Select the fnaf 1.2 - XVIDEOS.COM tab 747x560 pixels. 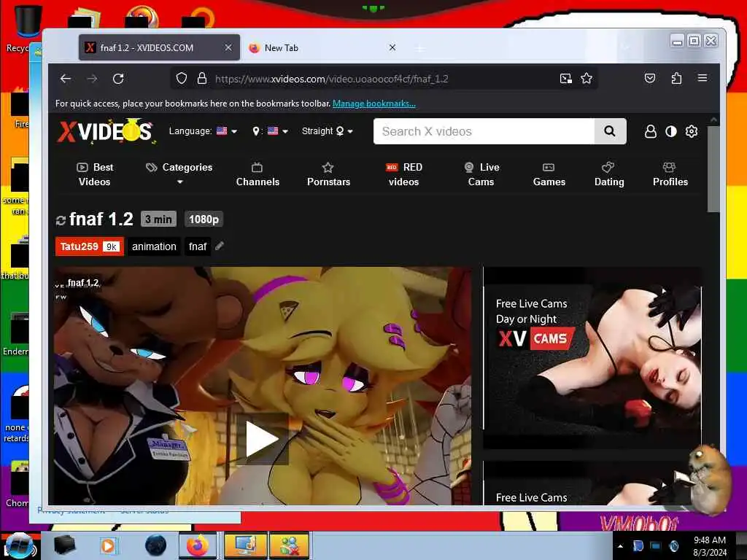coord(159,47)
